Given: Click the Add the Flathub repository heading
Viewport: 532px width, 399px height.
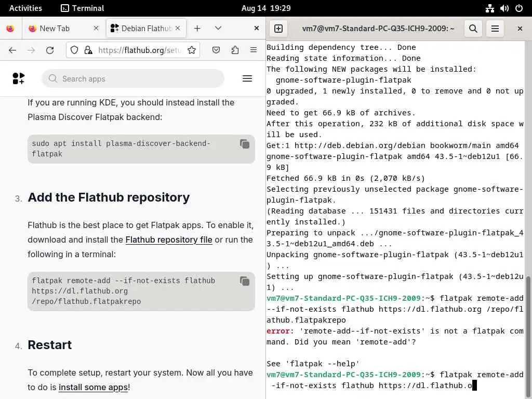Looking at the screenshot, I should pyautogui.click(x=109, y=197).
